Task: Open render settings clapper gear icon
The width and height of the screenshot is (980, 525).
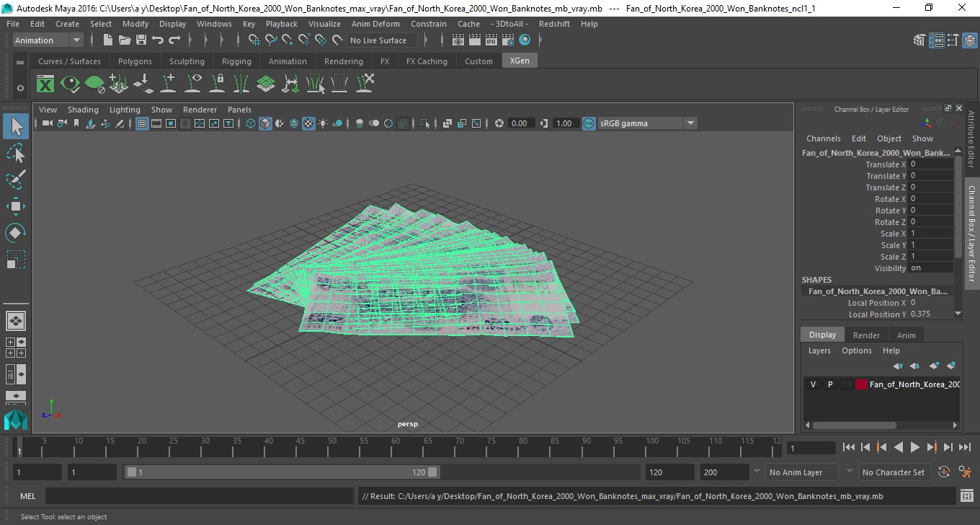Action: [x=508, y=40]
